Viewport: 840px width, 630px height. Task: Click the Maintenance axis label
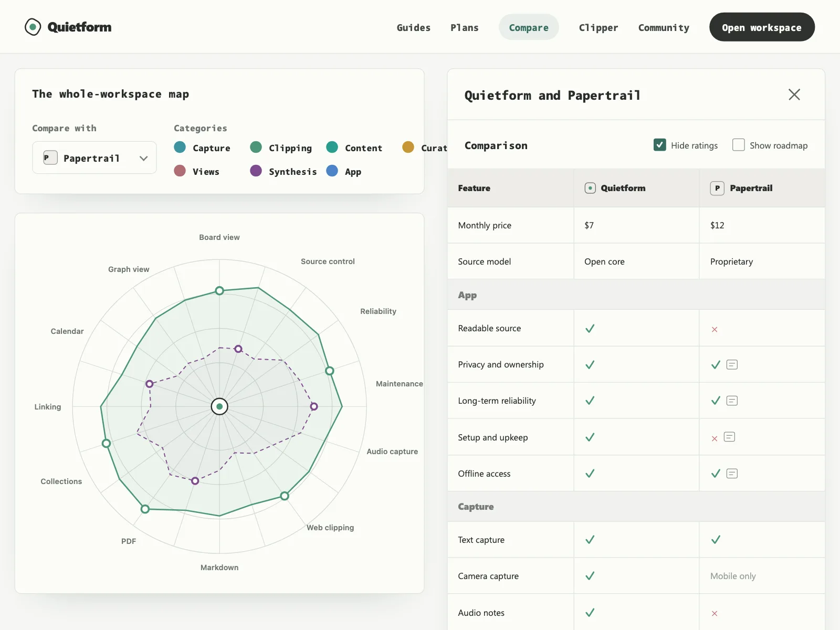(399, 384)
